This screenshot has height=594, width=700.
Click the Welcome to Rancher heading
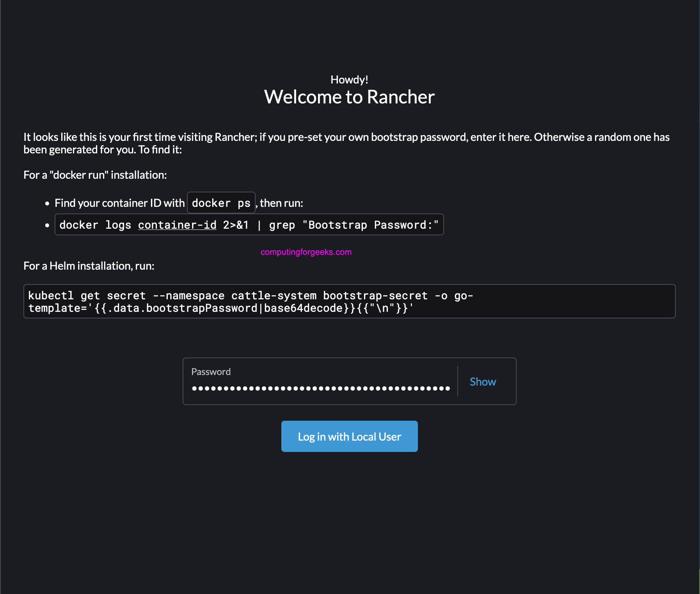click(349, 96)
